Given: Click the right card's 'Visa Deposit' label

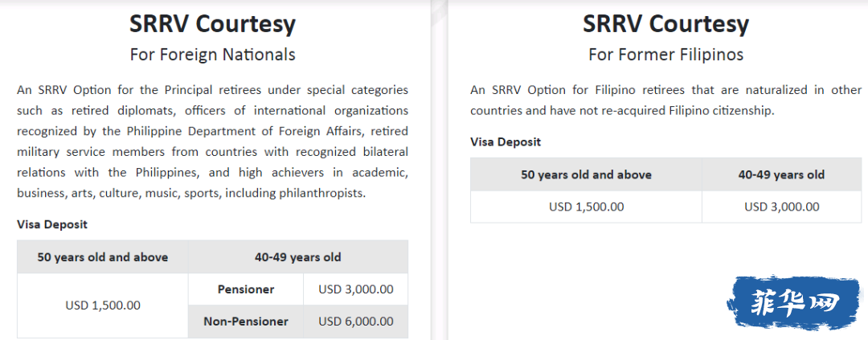Looking at the screenshot, I should click(x=506, y=142).
